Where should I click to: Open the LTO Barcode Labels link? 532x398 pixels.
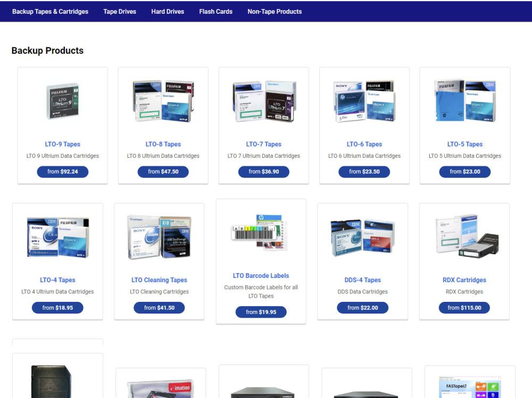(x=261, y=276)
